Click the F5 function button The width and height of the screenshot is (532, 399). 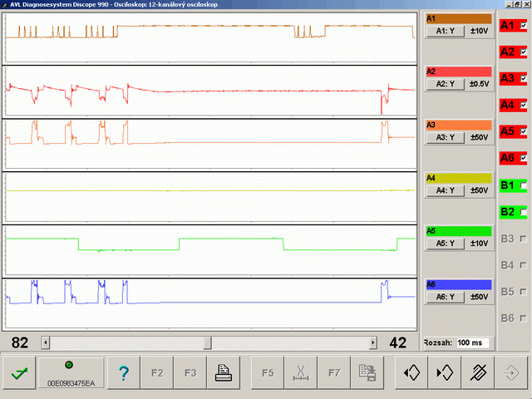click(268, 373)
